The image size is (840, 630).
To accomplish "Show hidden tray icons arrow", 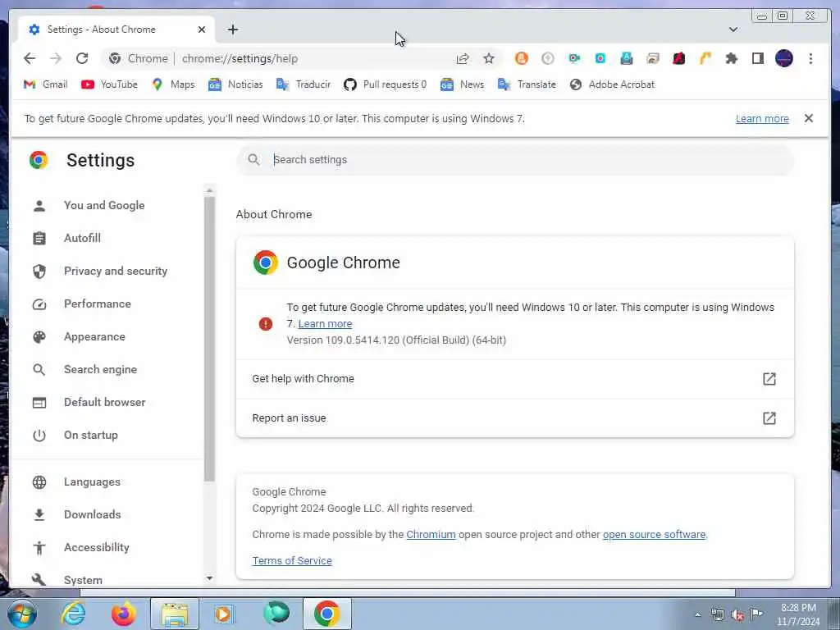I will pos(697,614).
